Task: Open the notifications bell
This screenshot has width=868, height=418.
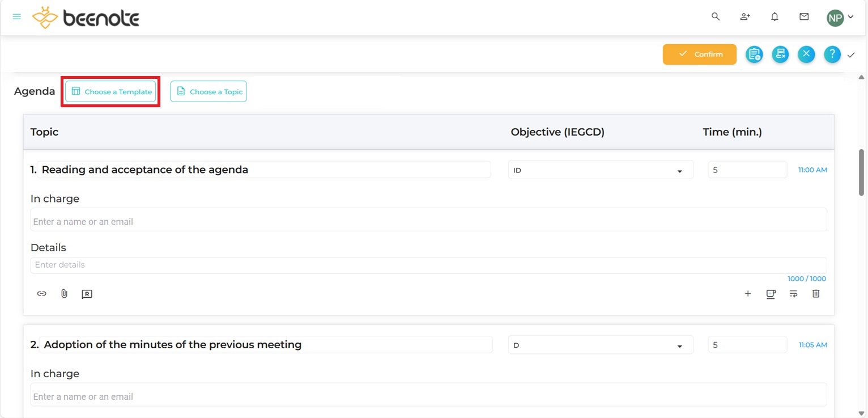Action: click(775, 17)
